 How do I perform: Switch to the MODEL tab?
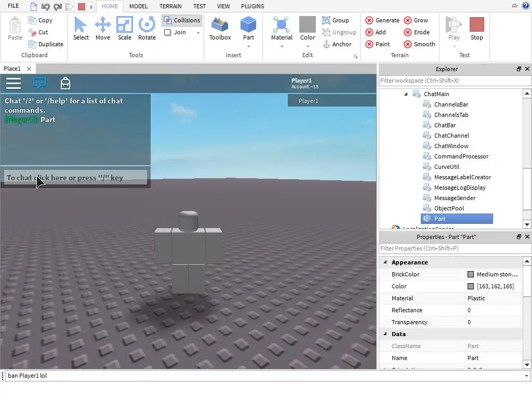138,6
